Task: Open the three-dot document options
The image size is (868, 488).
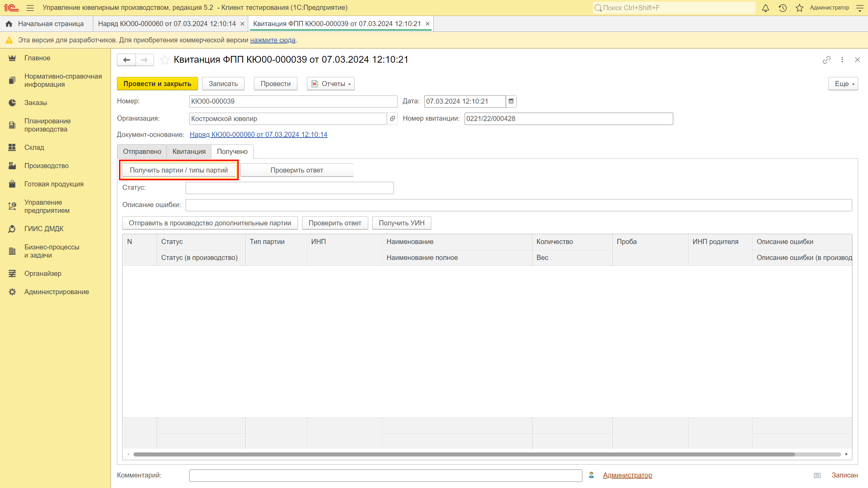Action: [x=842, y=60]
